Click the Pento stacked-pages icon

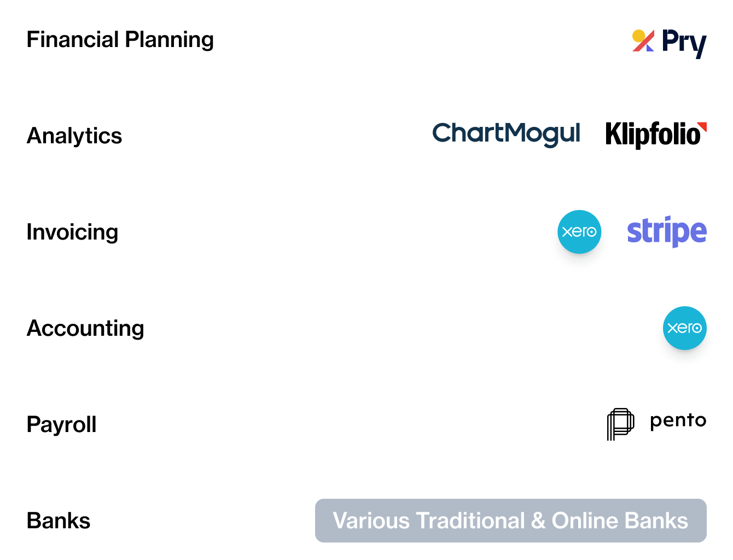click(x=620, y=424)
